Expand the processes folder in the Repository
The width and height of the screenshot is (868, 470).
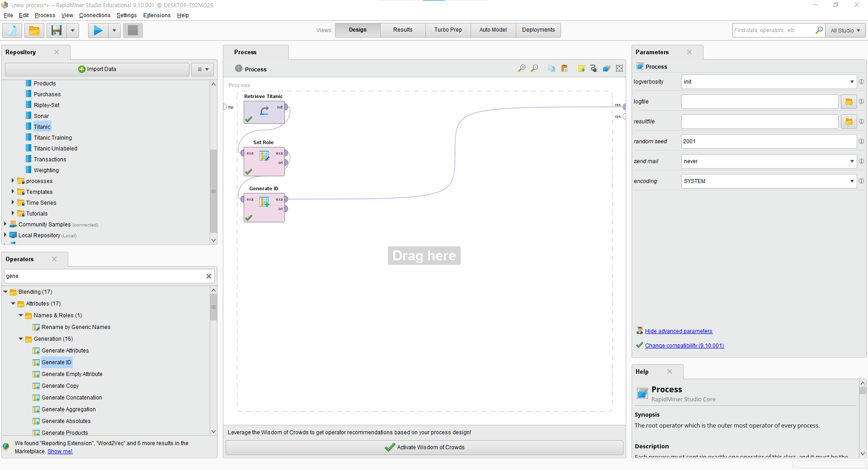coord(13,181)
